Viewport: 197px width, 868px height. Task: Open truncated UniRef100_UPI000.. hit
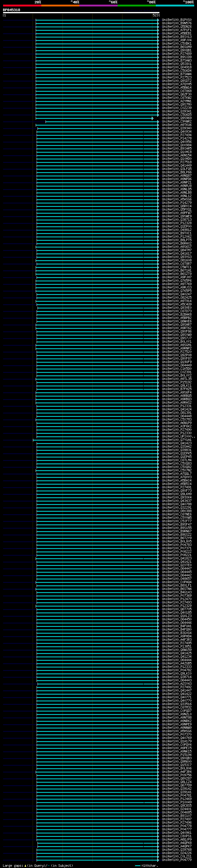(179, 436)
